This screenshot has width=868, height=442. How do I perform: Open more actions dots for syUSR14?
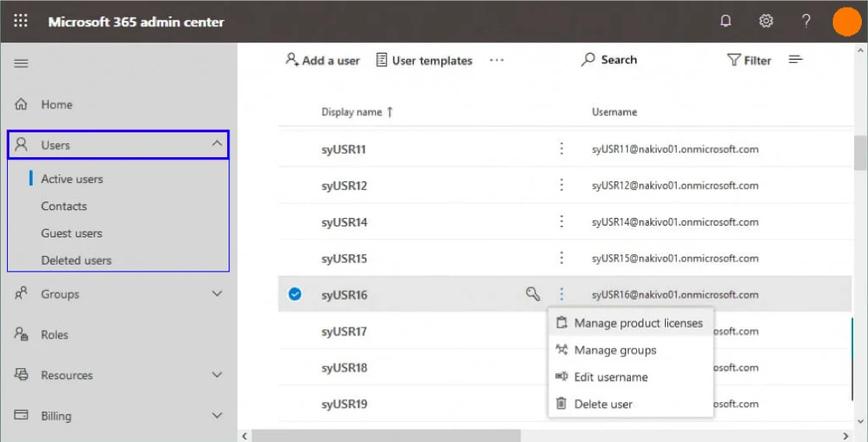point(562,222)
